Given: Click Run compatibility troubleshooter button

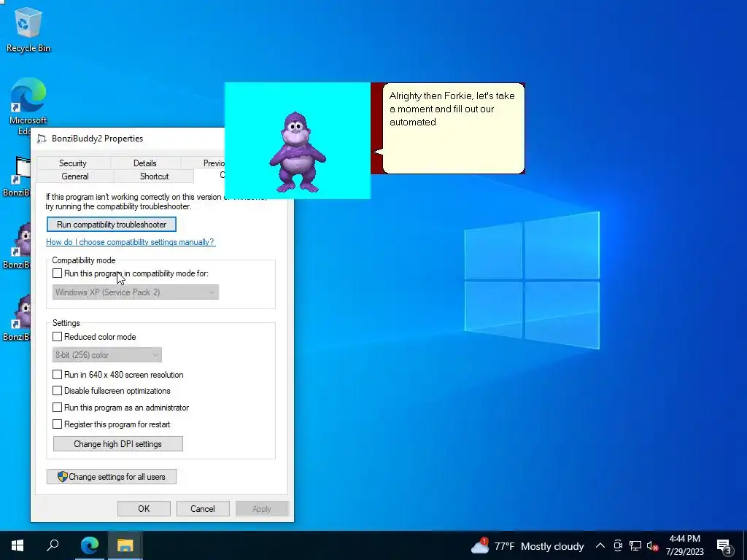Looking at the screenshot, I should (x=112, y=225).
